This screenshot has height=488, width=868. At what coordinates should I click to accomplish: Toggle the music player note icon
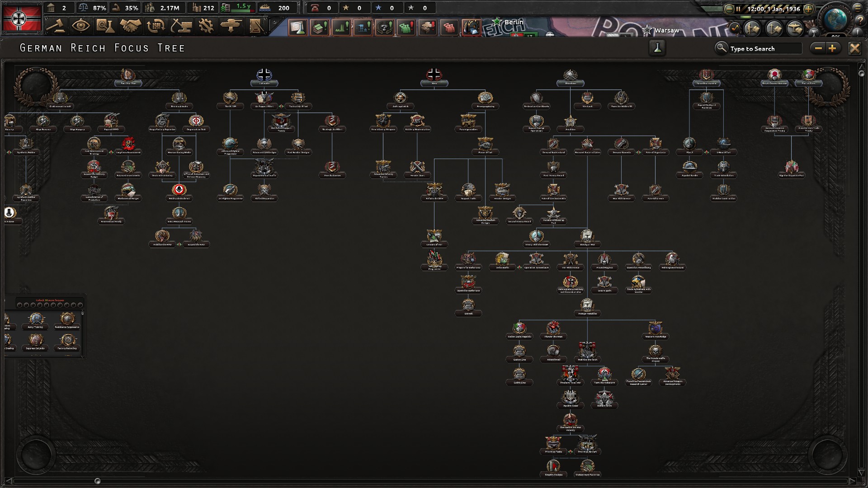pyautogui.click(x=735, y=28)
